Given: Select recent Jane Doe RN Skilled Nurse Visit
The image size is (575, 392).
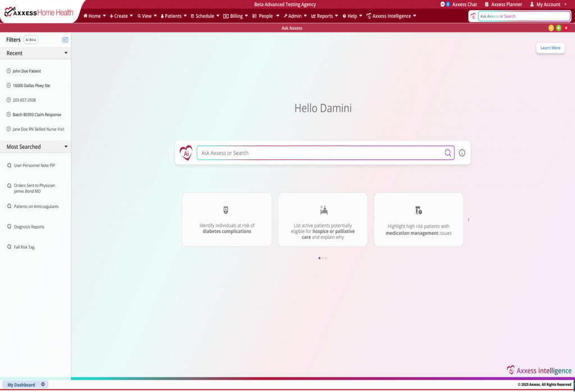Looking at the screenshot, I should click(38, 129).
